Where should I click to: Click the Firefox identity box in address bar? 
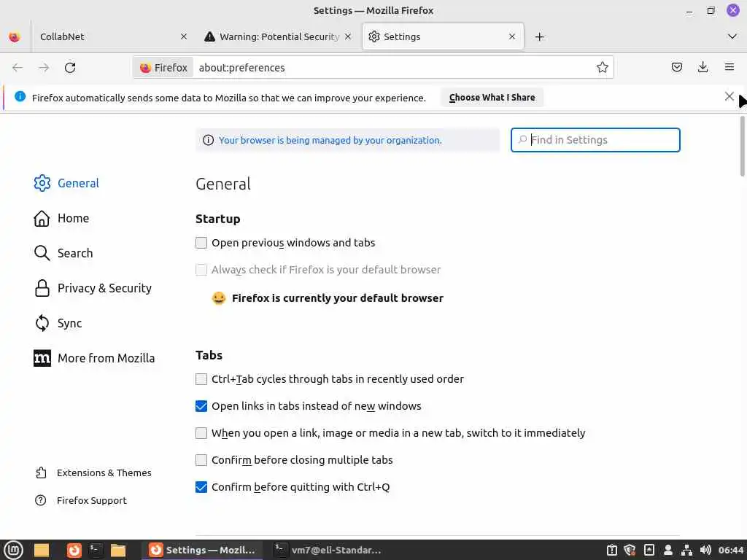tap(163, 68)
